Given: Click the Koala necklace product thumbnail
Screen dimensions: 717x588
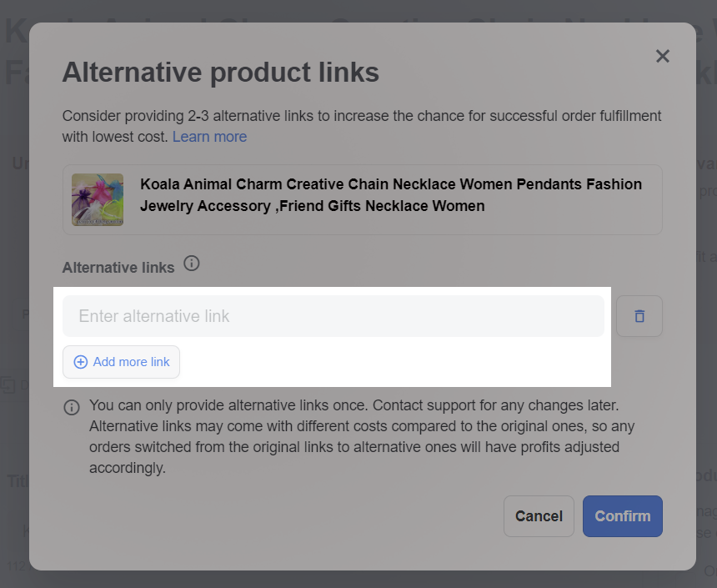Looking at the screenshot, I should pos(98,199).
